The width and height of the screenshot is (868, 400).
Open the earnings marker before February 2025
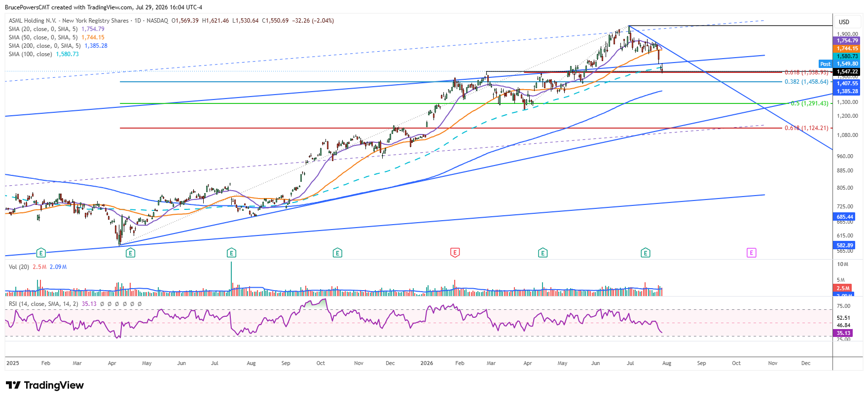coord(41,253)
